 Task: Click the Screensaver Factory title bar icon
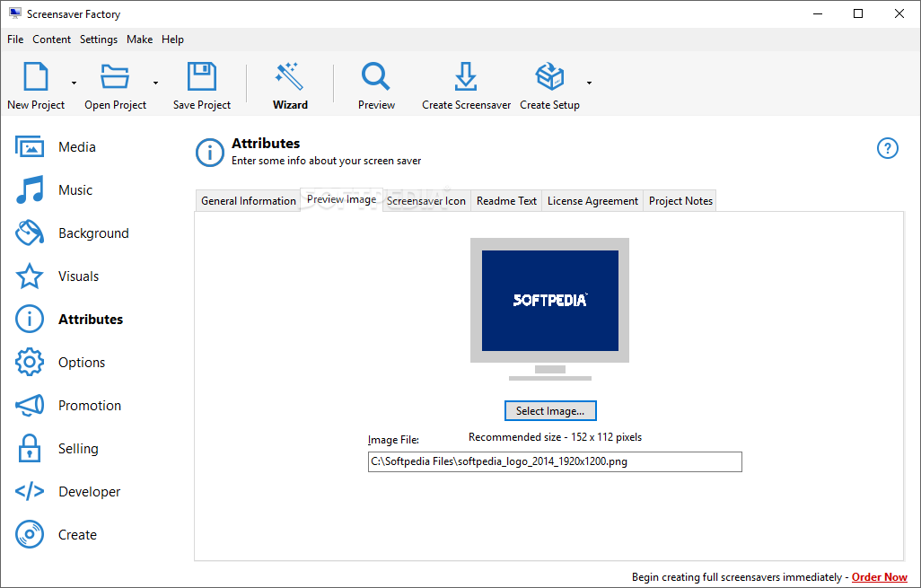[x=15, y=13]
